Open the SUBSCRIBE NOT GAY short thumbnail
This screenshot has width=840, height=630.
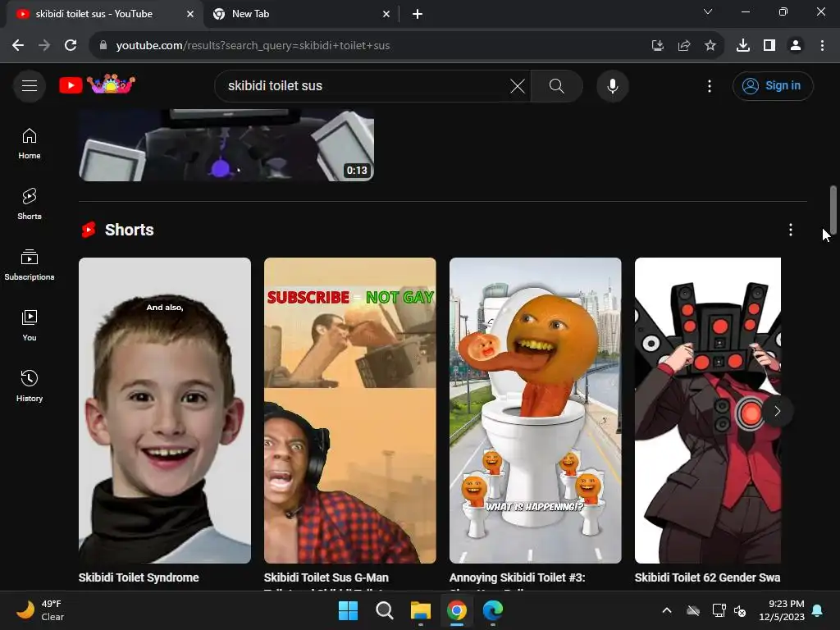click(349, 410)
